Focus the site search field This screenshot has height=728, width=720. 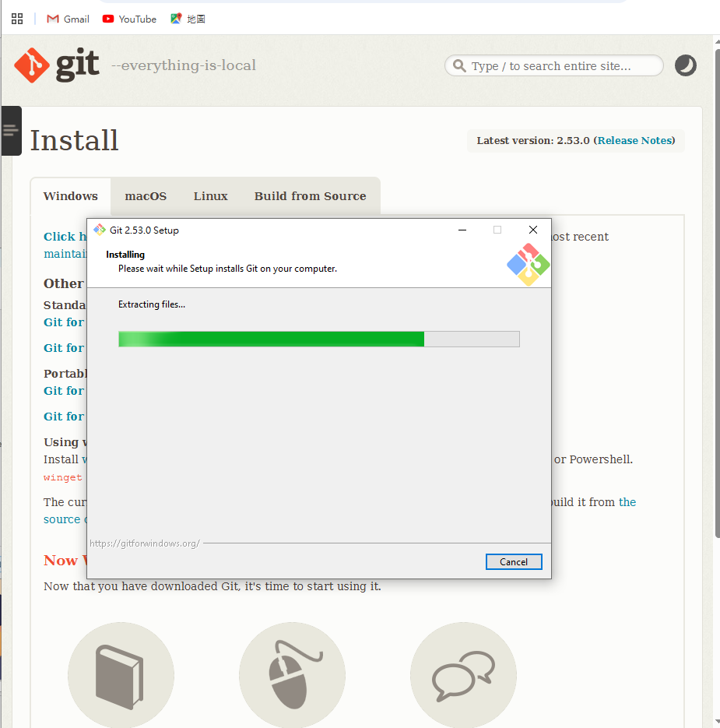553,66
